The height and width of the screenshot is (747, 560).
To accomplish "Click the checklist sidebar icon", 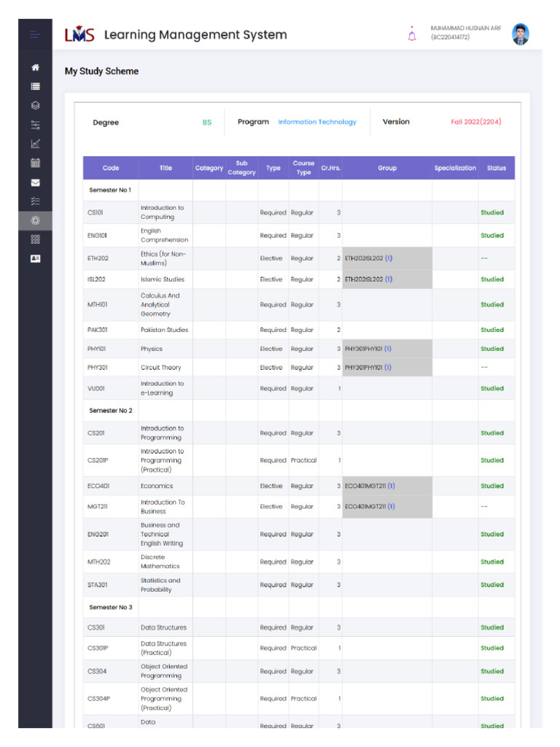I will (x=35, y=201).
